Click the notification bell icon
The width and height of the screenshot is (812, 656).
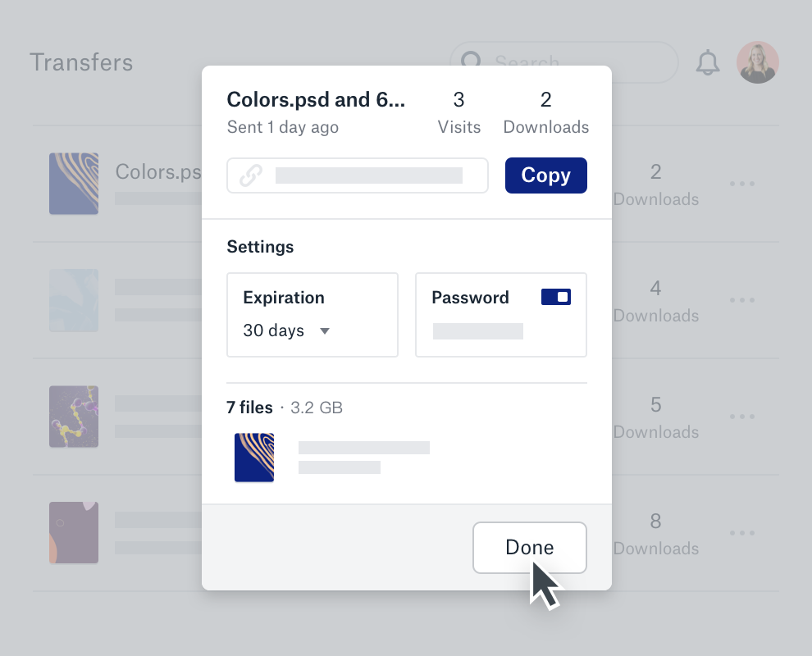[x=707, y=63]
